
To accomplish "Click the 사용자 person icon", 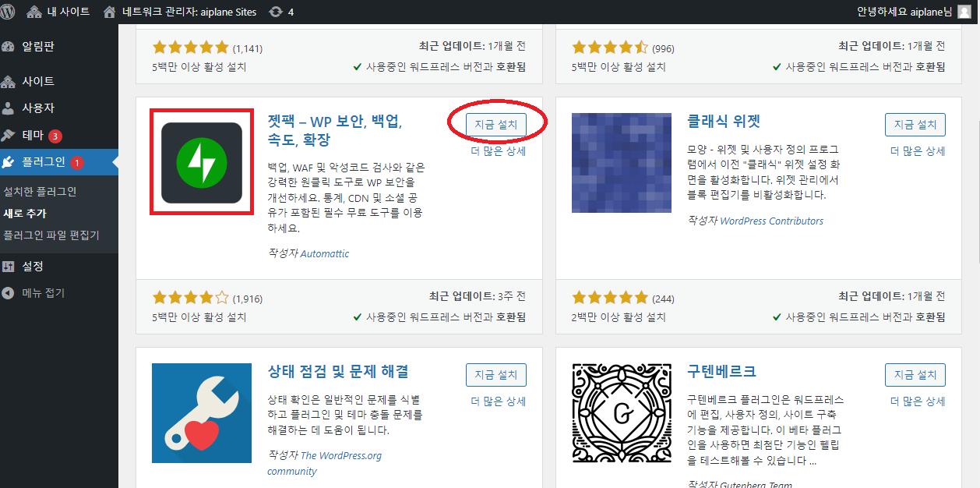I will [x=9, y=108].
